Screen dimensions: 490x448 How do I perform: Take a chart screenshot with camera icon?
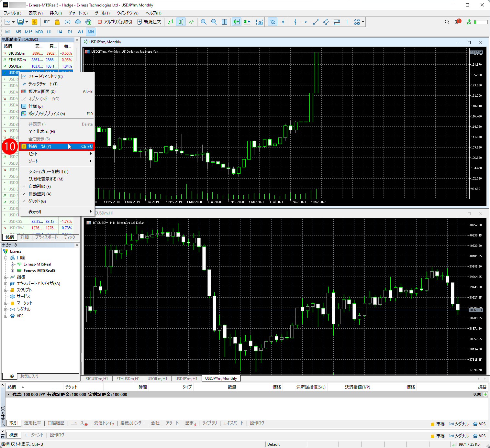coord(260,22)
